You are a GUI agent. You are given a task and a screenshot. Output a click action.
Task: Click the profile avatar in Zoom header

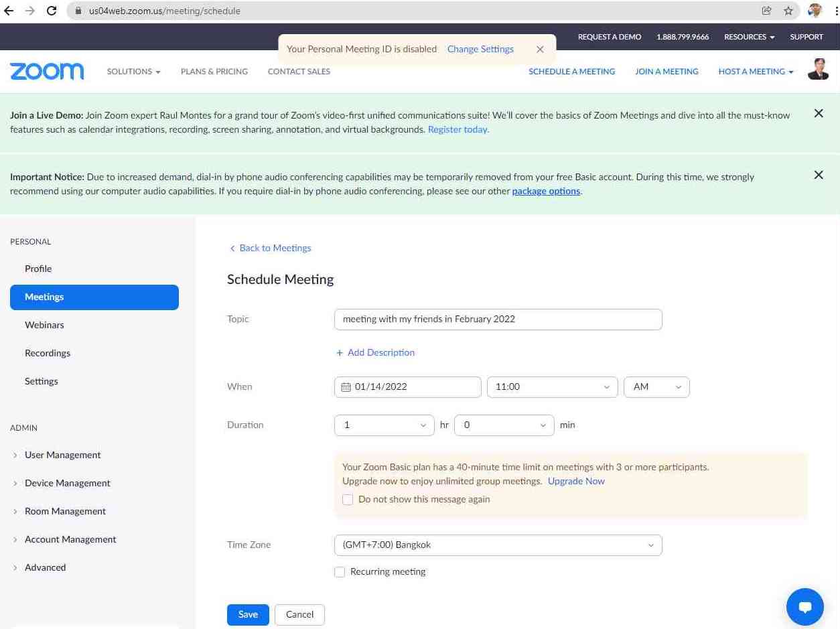click(x=818, y=69)
